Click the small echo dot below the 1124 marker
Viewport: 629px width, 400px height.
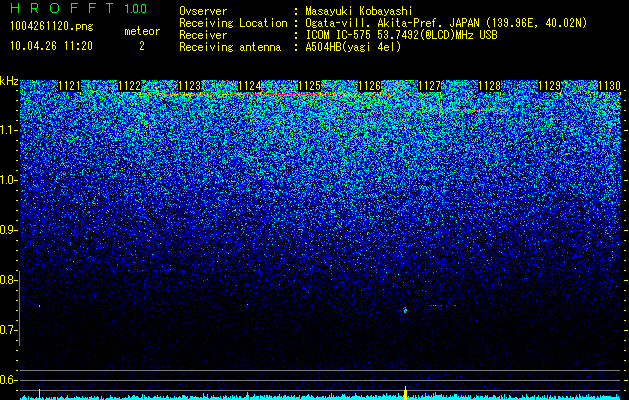tap(247, 305)
